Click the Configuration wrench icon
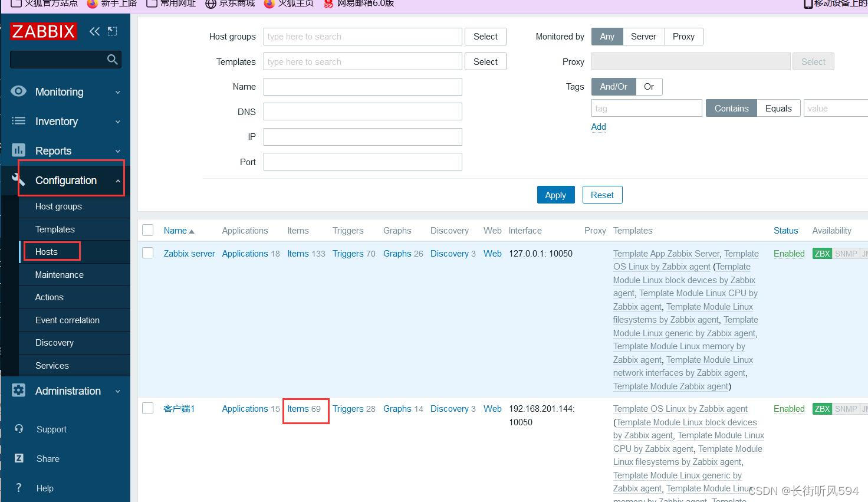The width and height of the screenshot is (868, 502). [19, 180]
